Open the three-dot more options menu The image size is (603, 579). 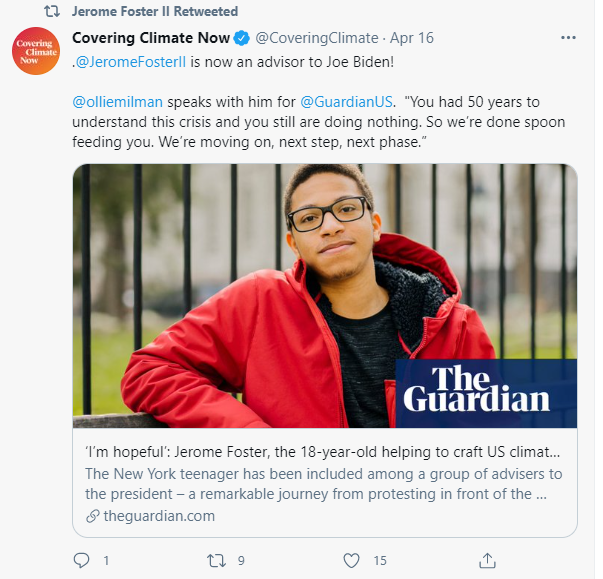569,38
